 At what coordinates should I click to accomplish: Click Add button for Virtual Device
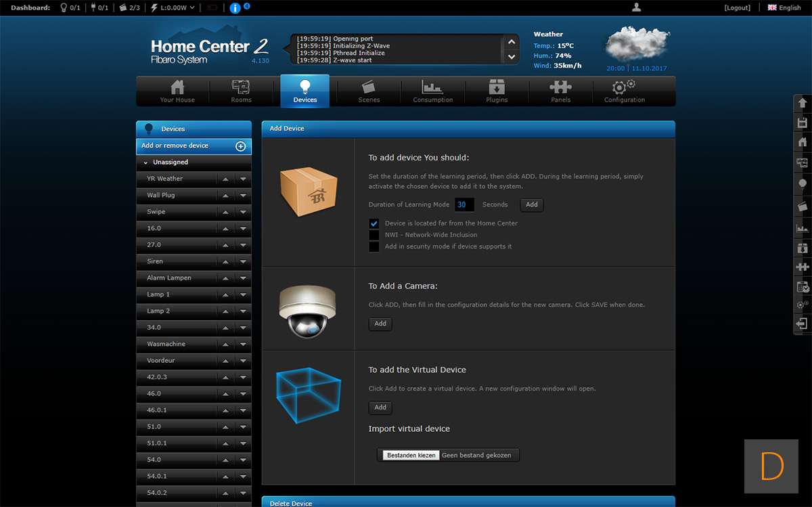(x=380, y=407)
